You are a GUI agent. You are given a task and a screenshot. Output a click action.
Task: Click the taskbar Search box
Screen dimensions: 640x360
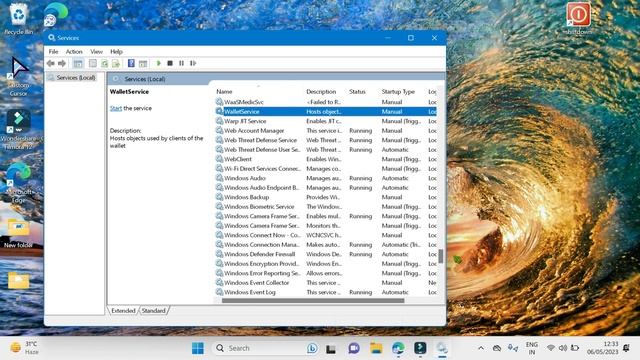coord(266,348)
